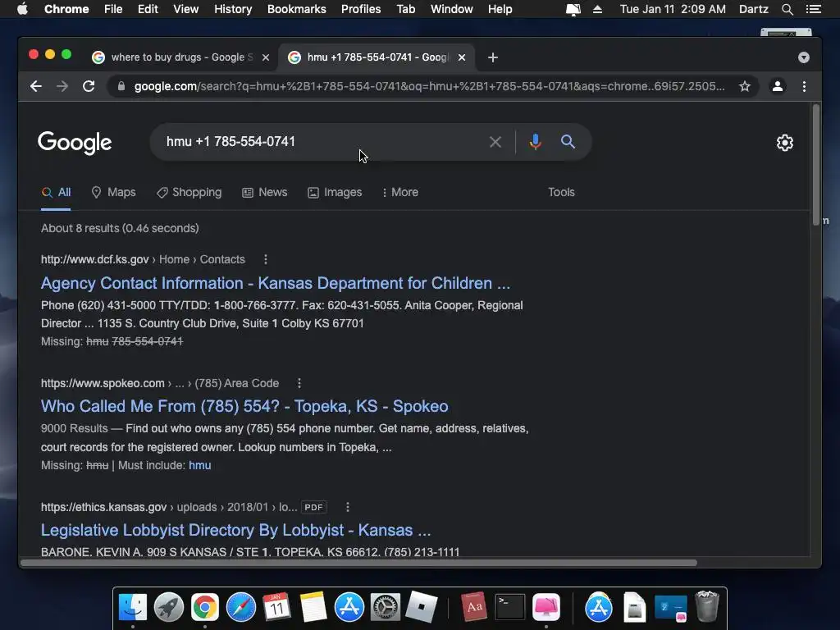The width and height of the screenshot is (840, 630).
Task: Open the Bookmarks menu
Action: click(x=297, y=9)
